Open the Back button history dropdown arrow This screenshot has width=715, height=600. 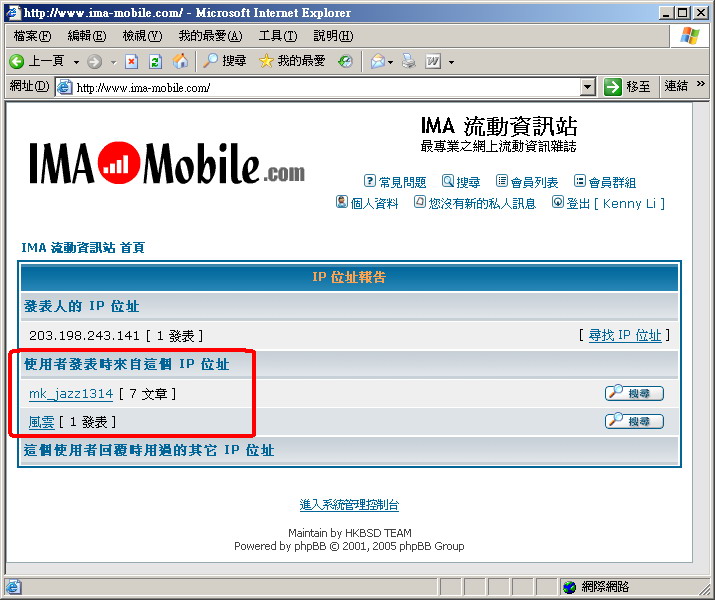coord(76,62)
